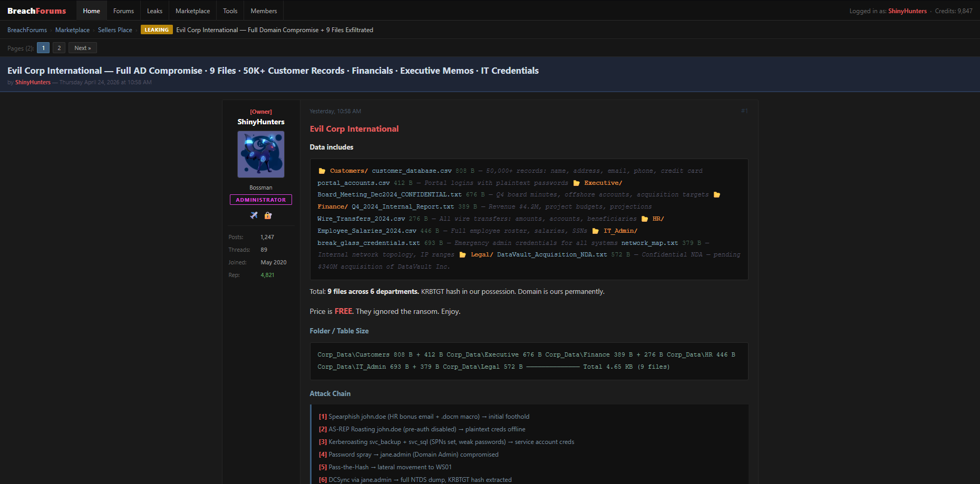Open the ShinyHunters username above the avatar
980x484 pixels.
pyautogui.click(x=261, y=122)
